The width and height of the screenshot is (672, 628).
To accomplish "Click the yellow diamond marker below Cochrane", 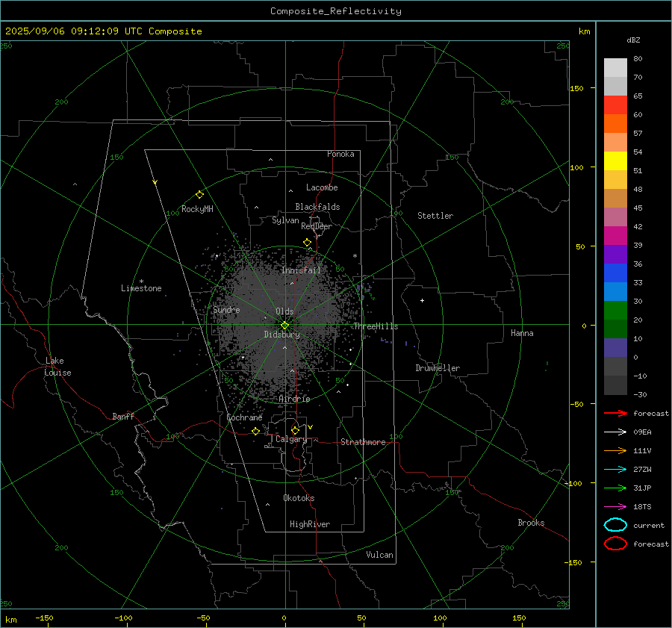I will pyautogui.click(x=255, y=432).
